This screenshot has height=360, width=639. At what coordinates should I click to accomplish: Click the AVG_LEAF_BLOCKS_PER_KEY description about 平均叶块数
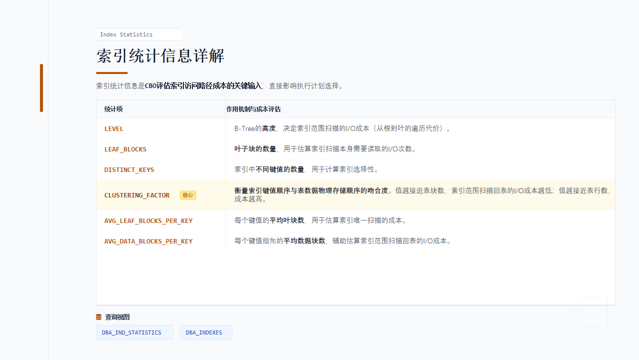320,220
